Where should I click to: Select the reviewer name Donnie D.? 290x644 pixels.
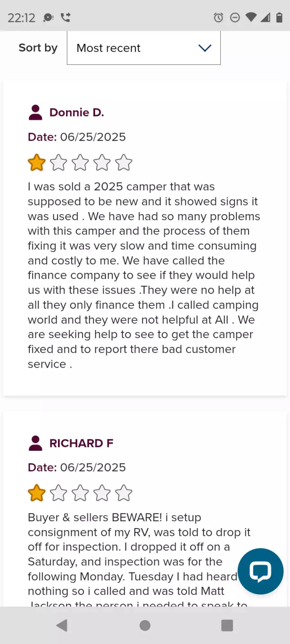(x=77, y=112)
